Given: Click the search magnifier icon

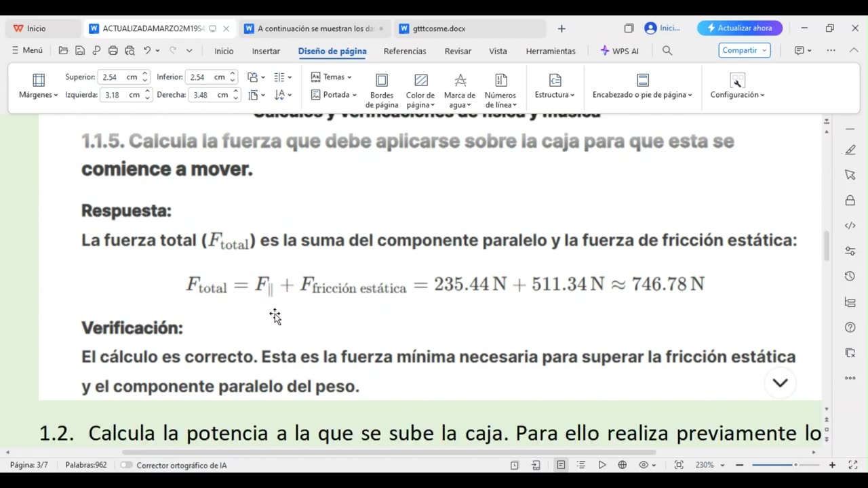Looking at the screenshot, I should 667,51.
